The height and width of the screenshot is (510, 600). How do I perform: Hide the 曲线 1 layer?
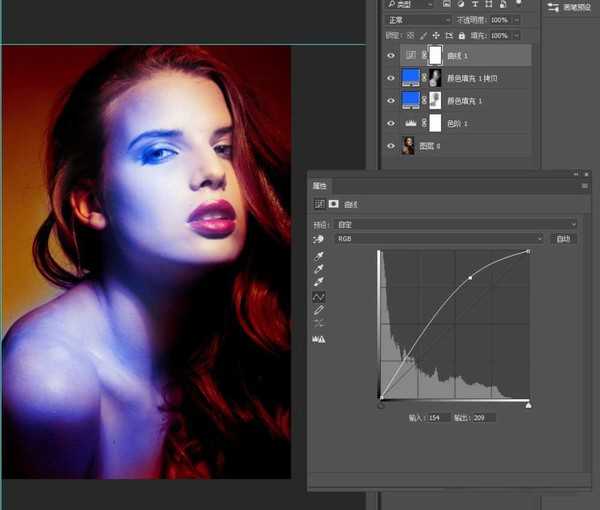click(391, 56)
